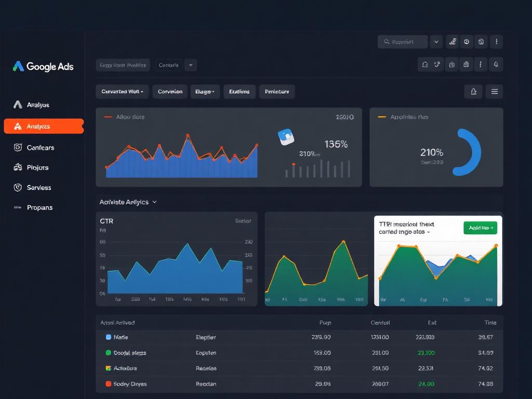The width and height of the screenshot is (532, 399).
Task: Go to Propans in the sidebar
Action: coord(39,207)
